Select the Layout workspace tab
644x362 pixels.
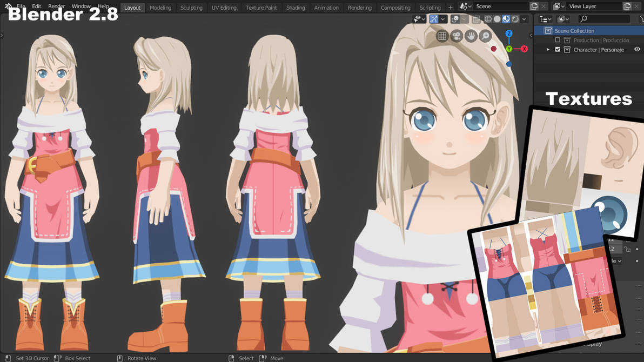(x=132, y=8)
